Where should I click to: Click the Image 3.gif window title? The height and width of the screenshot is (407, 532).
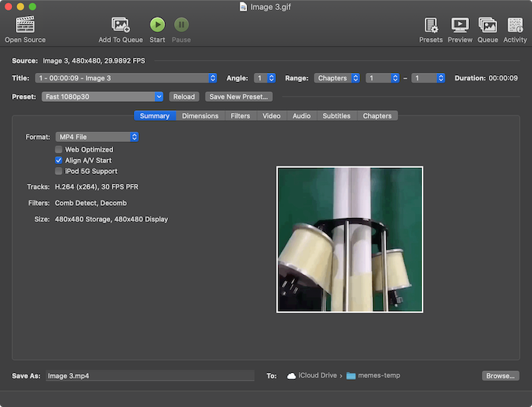(271, 7)
